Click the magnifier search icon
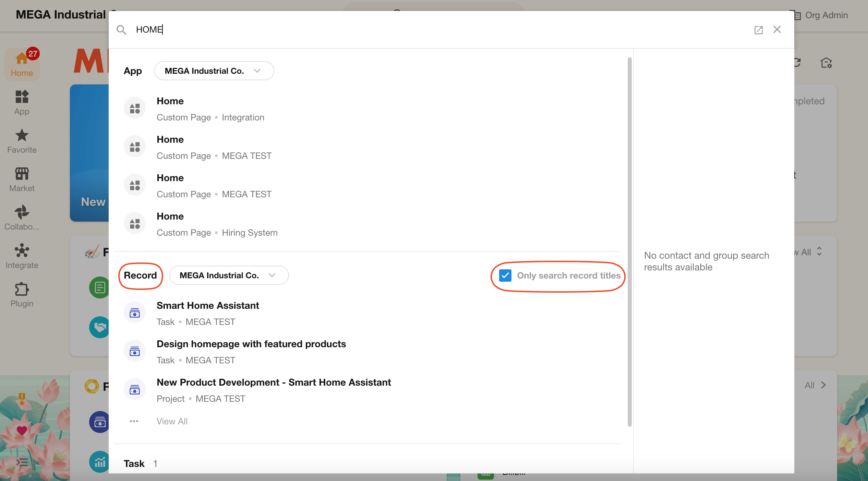The width and height of the screenshot is (868, 481). 121,30
